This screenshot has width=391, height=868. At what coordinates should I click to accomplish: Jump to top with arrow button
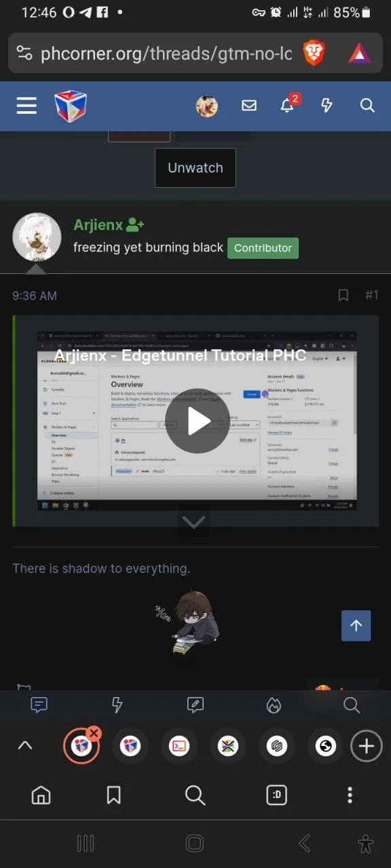pos(356,626)
